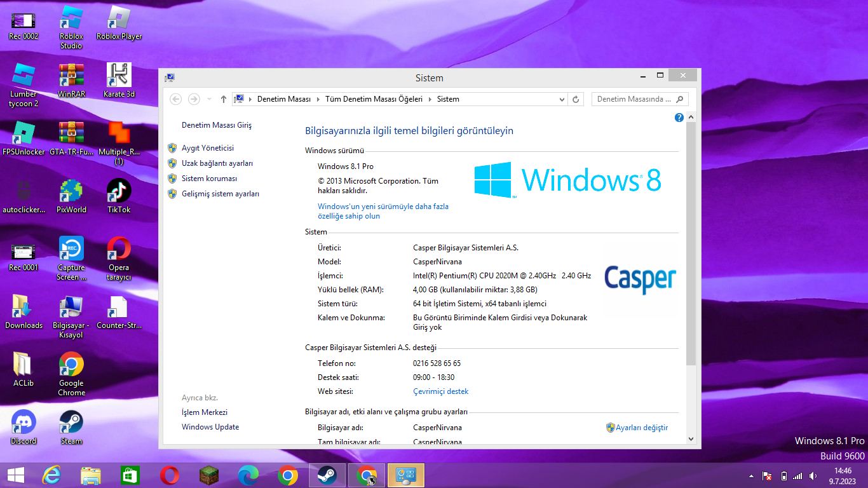Click the Windows 8.1 Pro edition text
Viewport: 868px width, 488px height.
[346, 166]
